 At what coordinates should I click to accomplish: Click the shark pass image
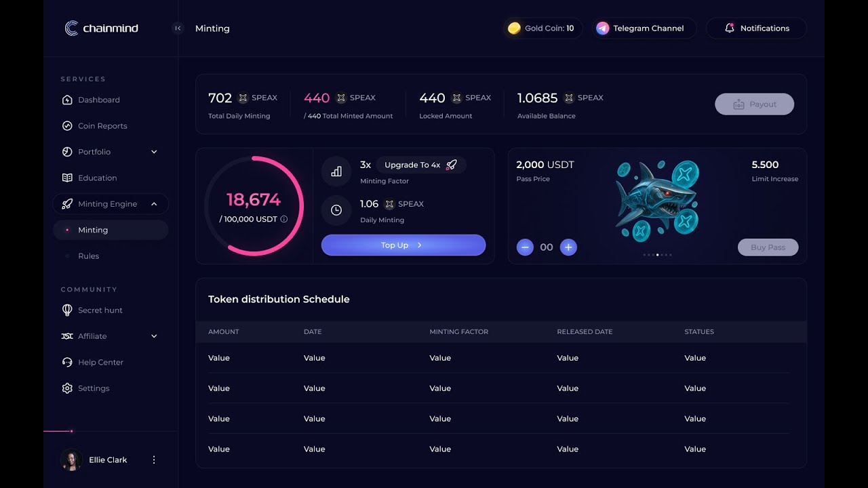pos(656,201)
